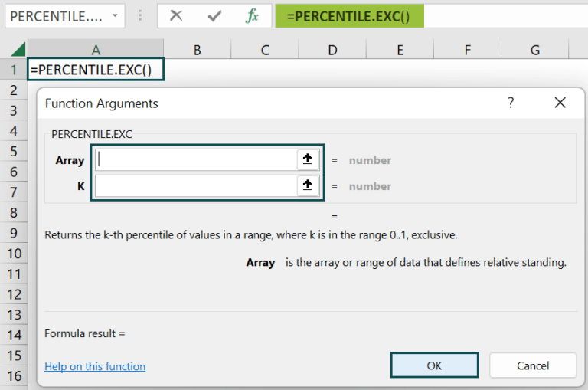The width and height of the screenshot is (588, 390).
Task: Select row 1 header
Action: 14,70
